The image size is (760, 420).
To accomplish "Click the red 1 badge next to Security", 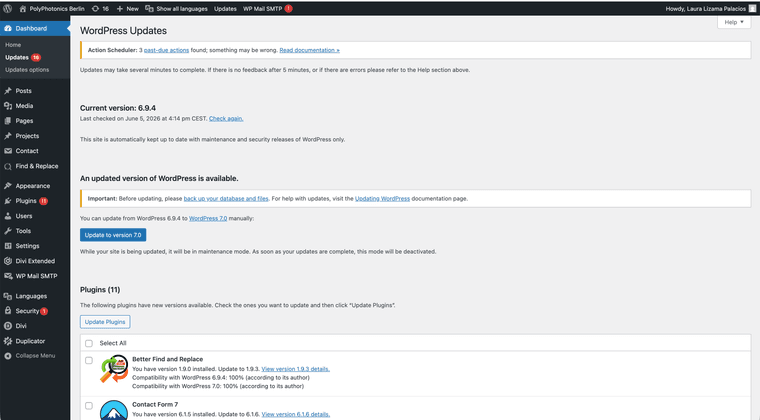I will [44, 311].
